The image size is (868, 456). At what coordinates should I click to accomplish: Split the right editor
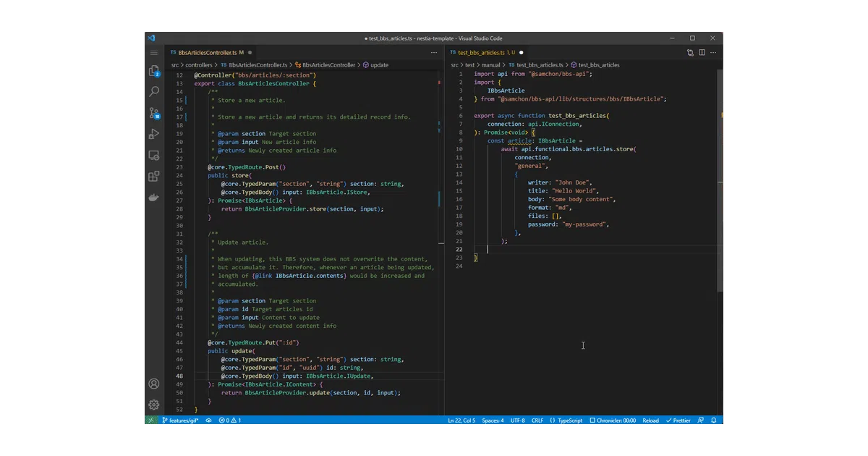point(702,52)
